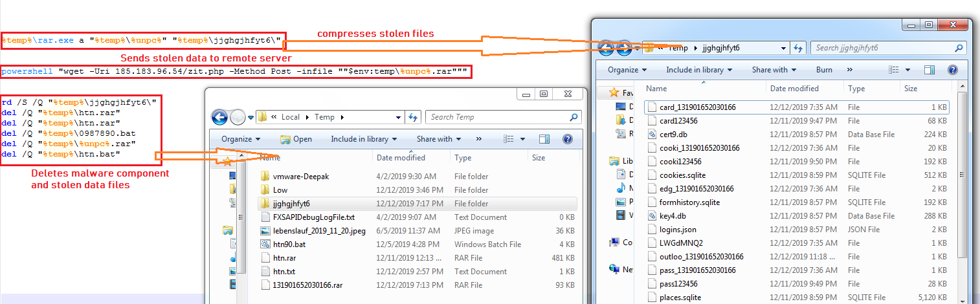Show preview pane in Local Temp window
The image size is (980, 304).
click(x=544, y=139)
